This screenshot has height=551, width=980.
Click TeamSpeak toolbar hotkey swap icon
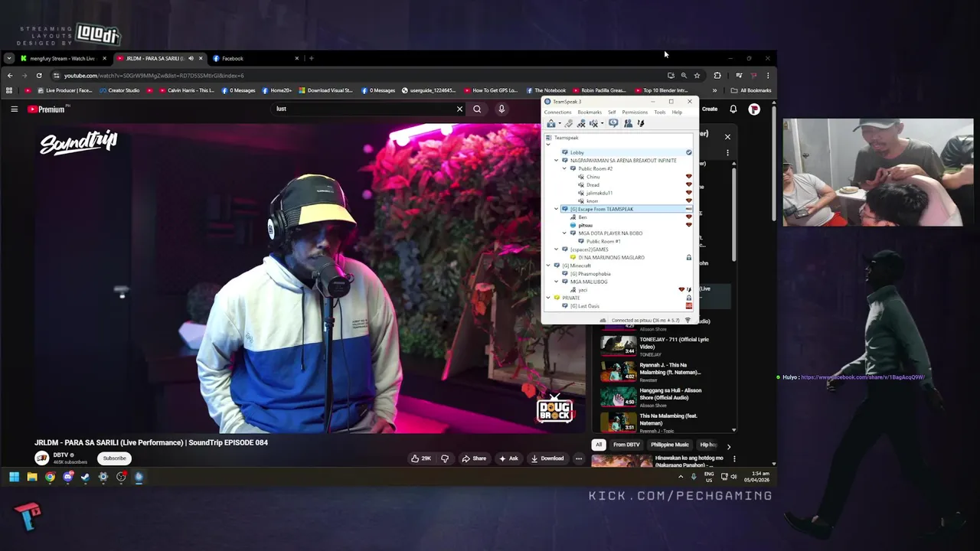click(641, 123)
